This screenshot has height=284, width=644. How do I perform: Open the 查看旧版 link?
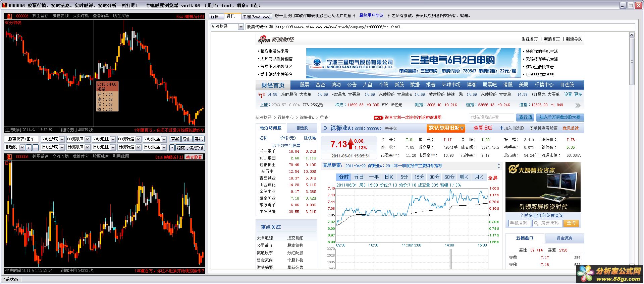[483, 128]
